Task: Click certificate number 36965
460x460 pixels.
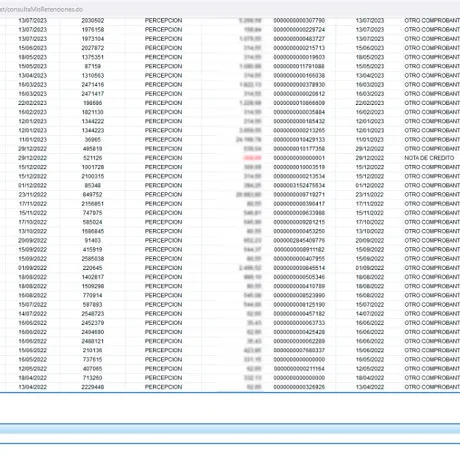Action: click(x=93, y=140)
